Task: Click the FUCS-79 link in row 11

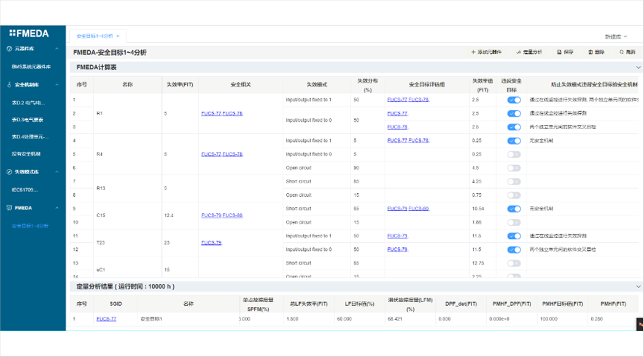Action: 397,236
